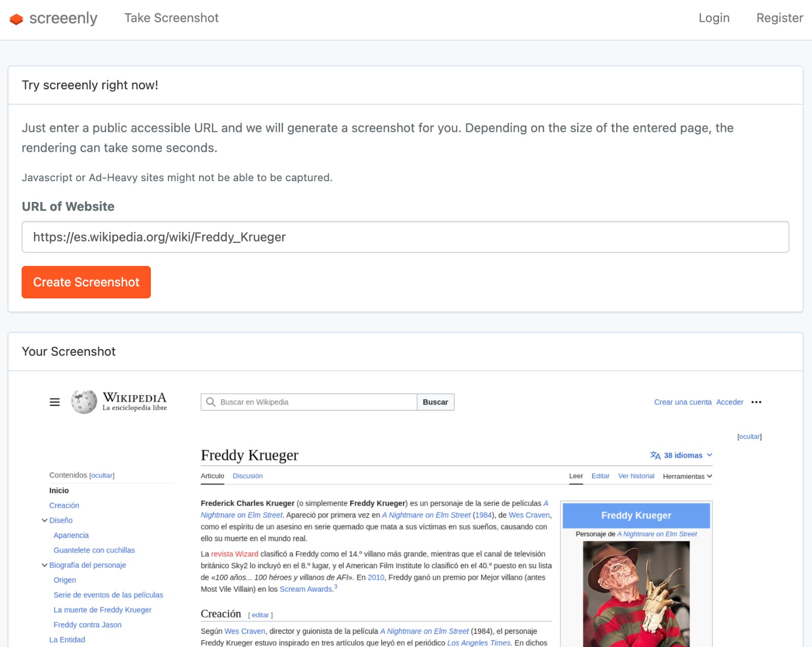812x647 pixels.
Task: Toggle the ocultar link at top right
Action: pyautogui.click(x=749, y=436)
